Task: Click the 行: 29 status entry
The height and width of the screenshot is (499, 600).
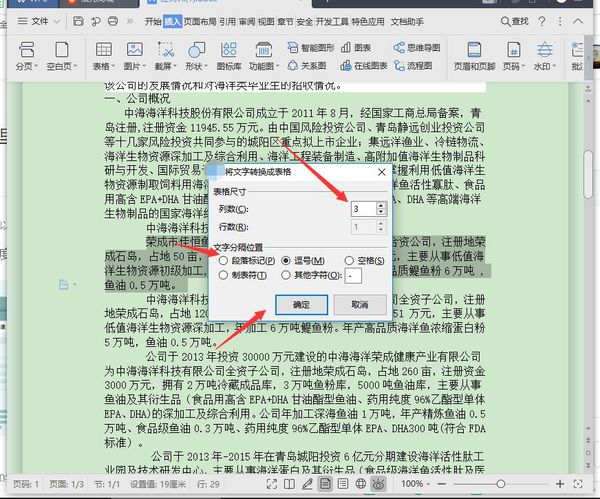Action: (208, 484)
